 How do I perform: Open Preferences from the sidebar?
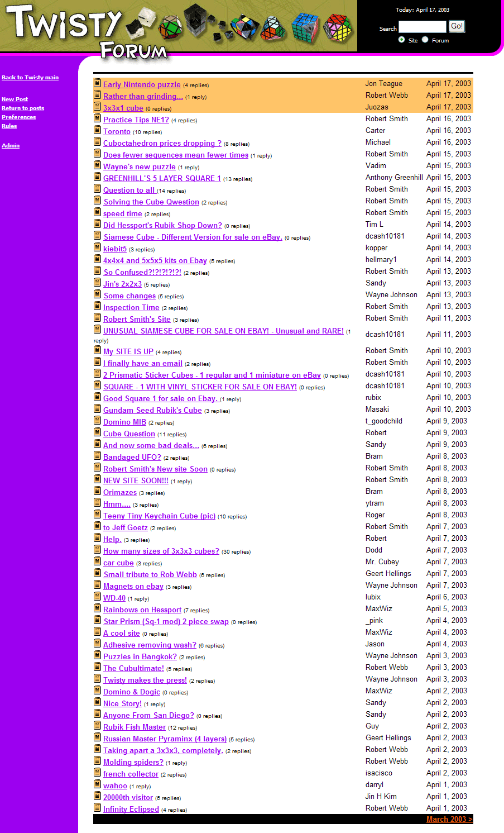[x=18, y=117]
